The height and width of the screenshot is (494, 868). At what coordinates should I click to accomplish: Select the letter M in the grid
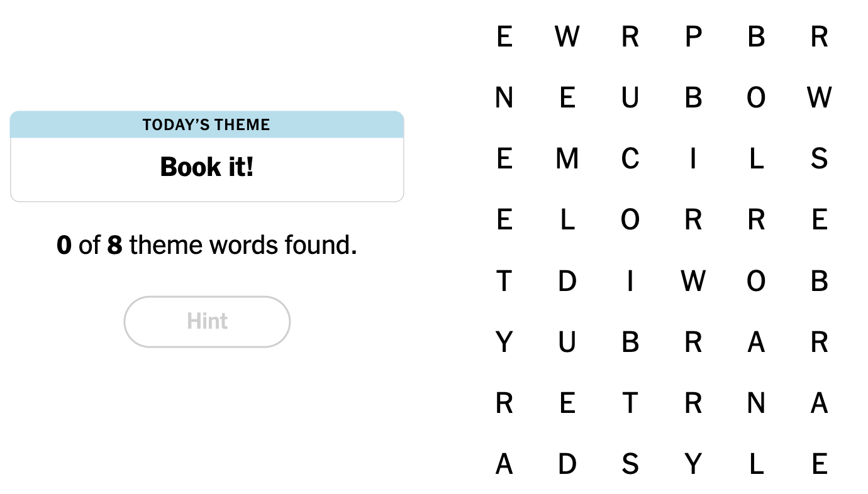(567, 159)
